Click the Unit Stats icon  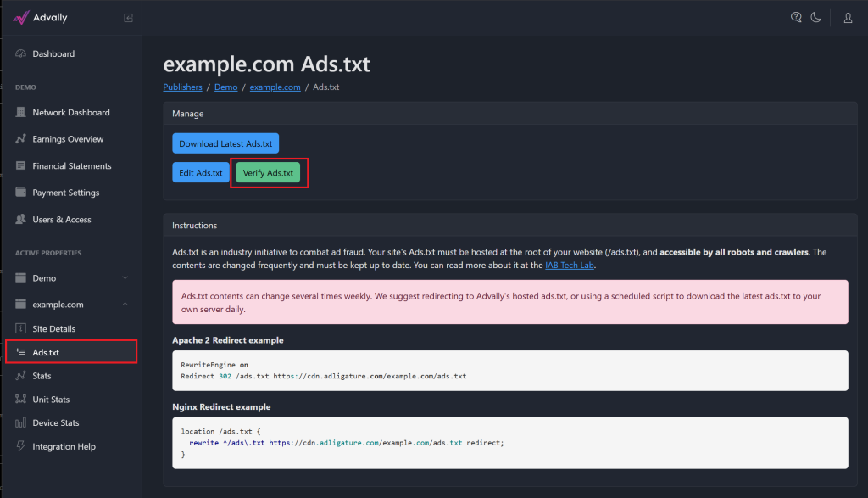[x=20, y=399]
